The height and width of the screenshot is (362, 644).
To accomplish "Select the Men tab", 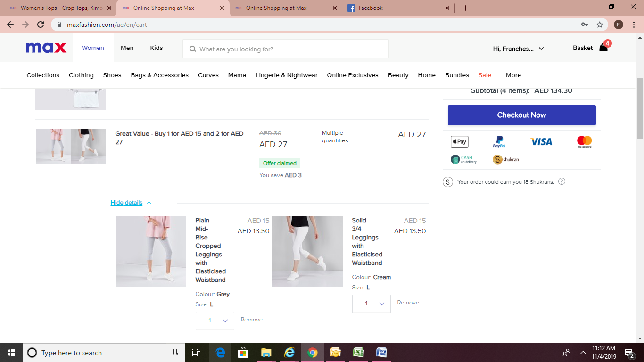I will click(127, 48).
